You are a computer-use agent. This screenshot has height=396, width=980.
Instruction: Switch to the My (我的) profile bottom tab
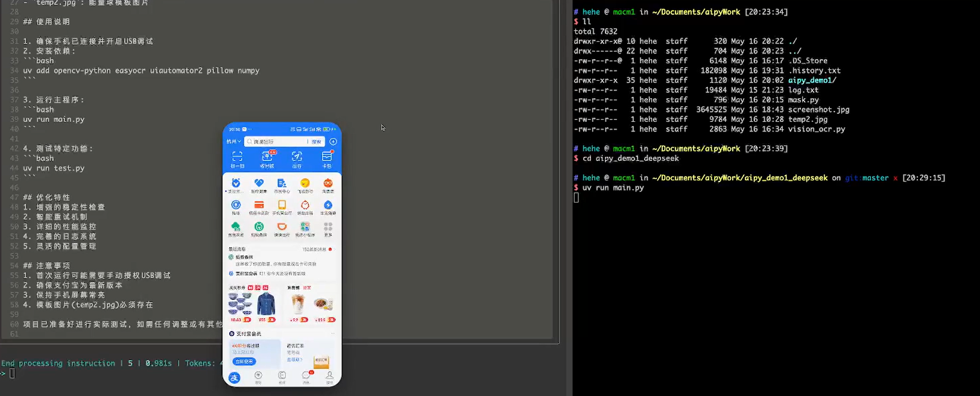pyautogui.click(x=329, y=377)
